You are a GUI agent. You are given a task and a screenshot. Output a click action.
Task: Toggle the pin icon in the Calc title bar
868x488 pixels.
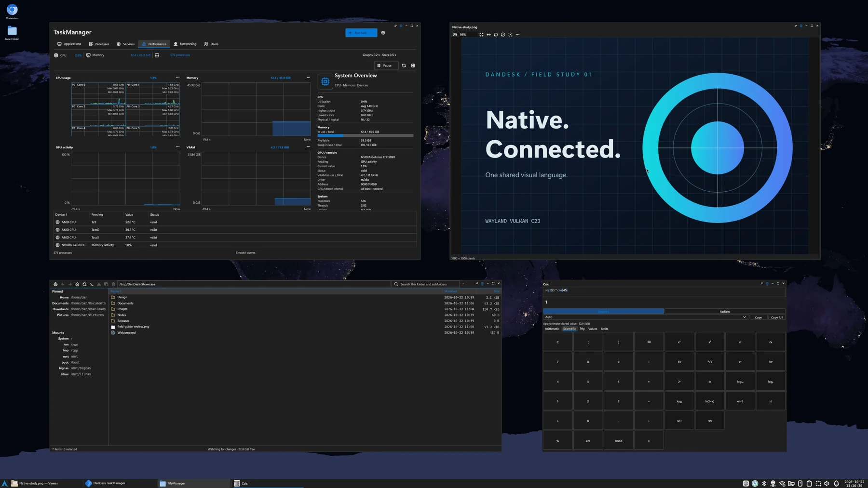point(762,283)
